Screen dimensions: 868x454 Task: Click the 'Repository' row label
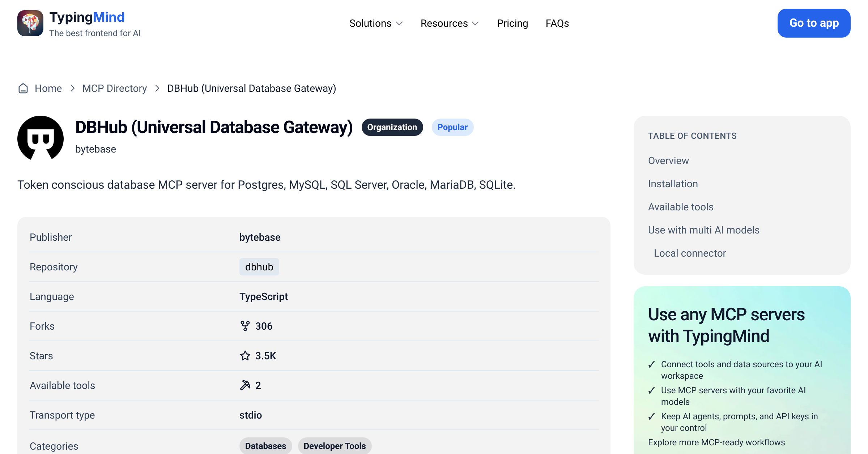(x=54, y=267)
